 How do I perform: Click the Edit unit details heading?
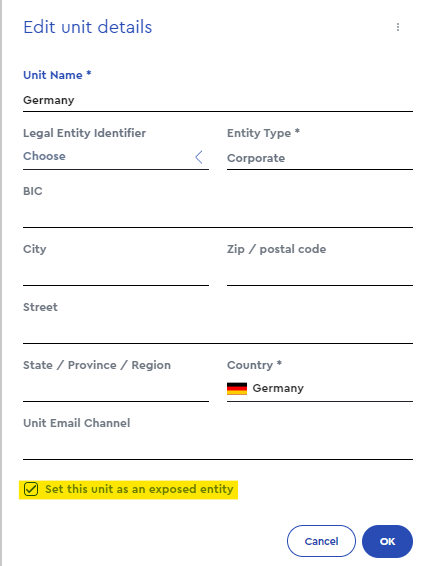tap(88, 27)
